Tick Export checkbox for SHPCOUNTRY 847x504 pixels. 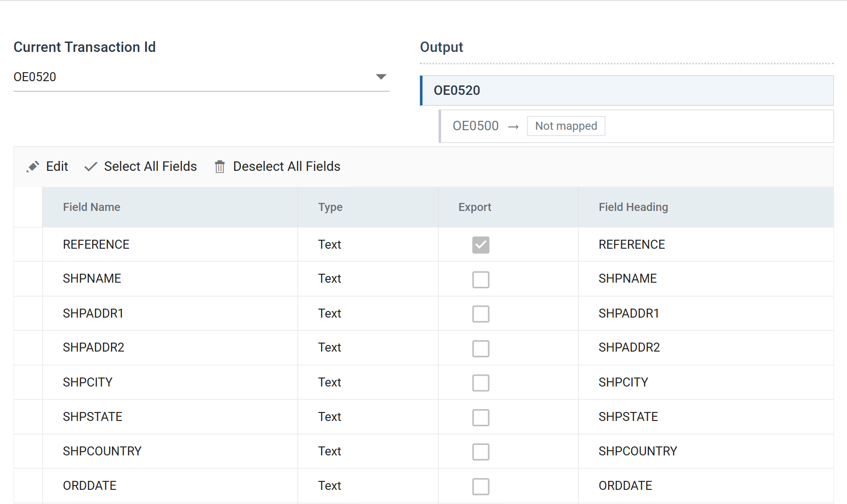[x=481, y=452]
